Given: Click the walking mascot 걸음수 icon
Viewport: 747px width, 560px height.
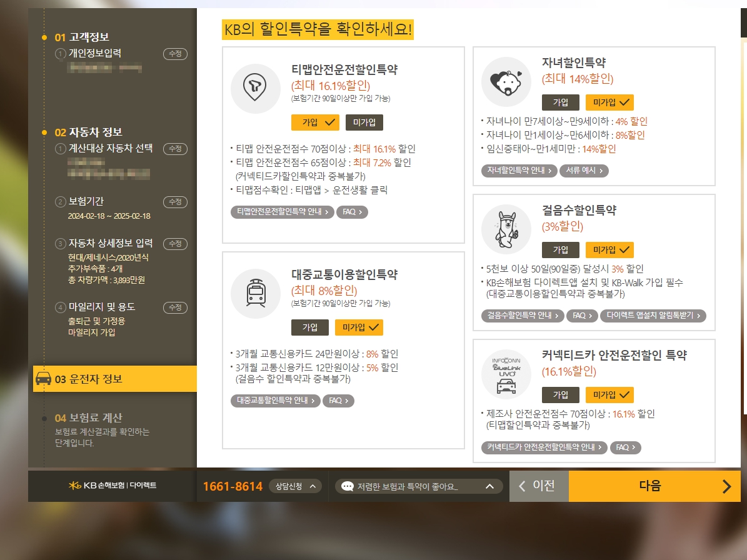Looking at the screenshot, I should point(506,229).
